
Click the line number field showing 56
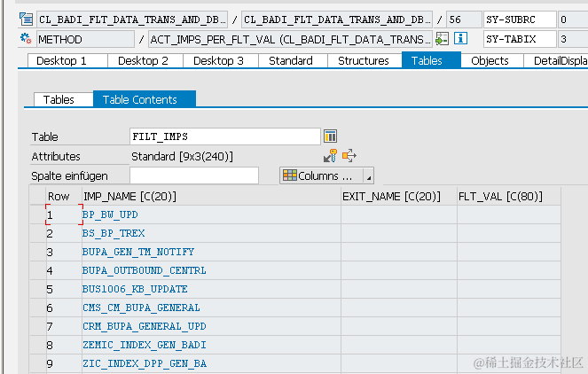pyautogui.click(x=464, y=19)
